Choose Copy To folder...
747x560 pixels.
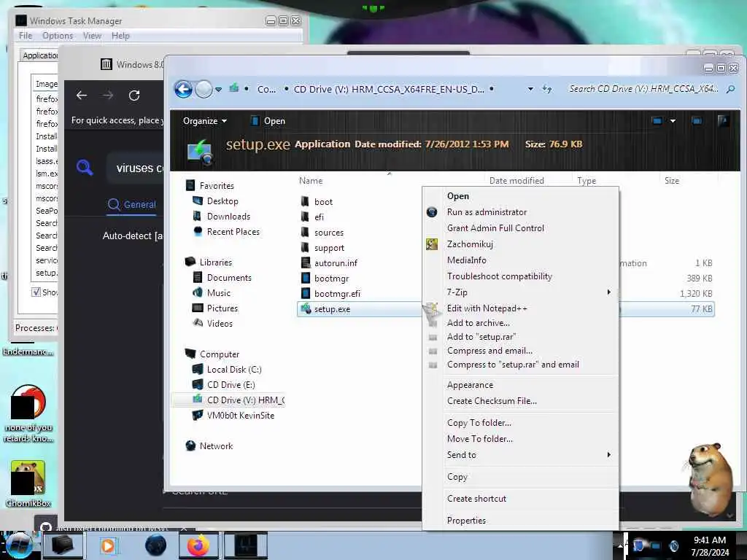coord(520,423)
